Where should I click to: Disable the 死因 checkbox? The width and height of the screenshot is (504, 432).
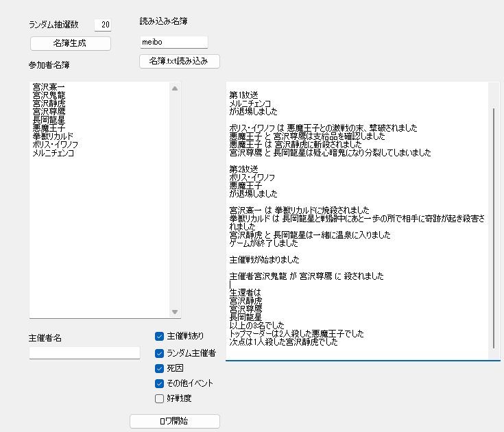point(159,368)
